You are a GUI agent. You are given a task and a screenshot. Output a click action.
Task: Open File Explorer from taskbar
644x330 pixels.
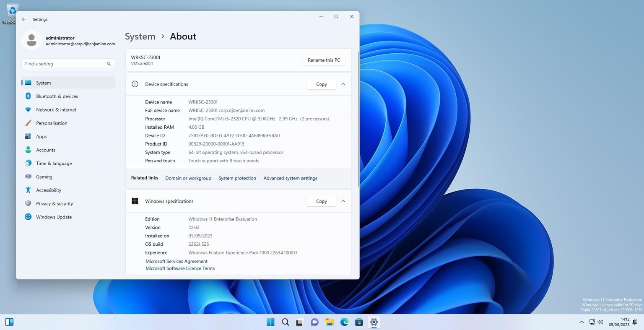(x=330, y=322)
